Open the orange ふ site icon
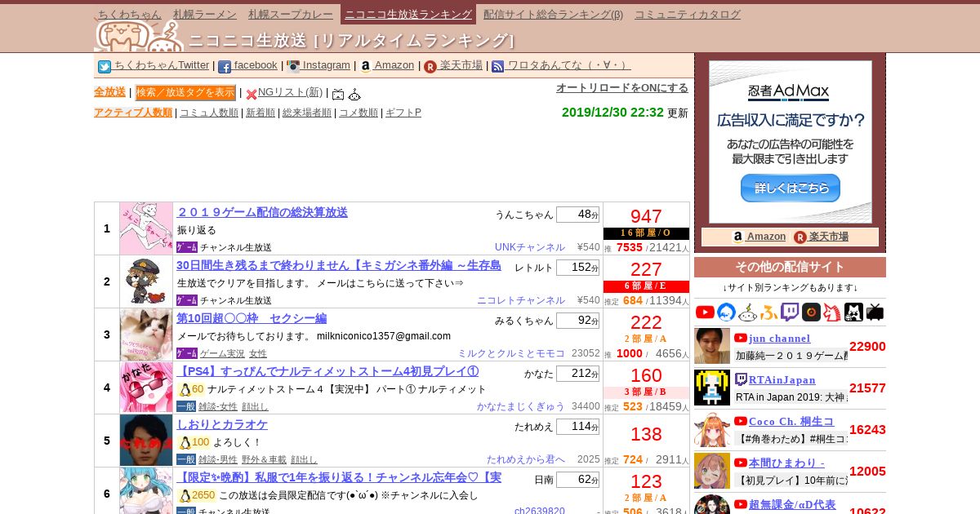 tap(768, 312)
